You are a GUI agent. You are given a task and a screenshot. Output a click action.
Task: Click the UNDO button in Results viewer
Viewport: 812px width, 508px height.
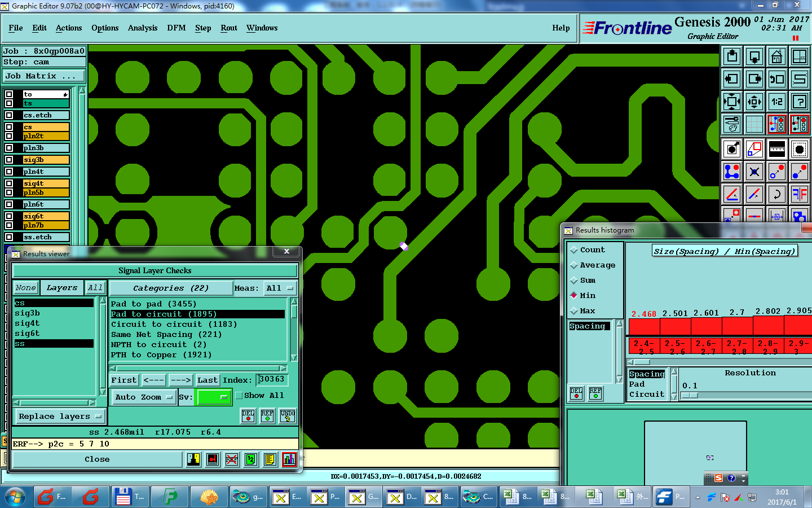click(288, 416)
